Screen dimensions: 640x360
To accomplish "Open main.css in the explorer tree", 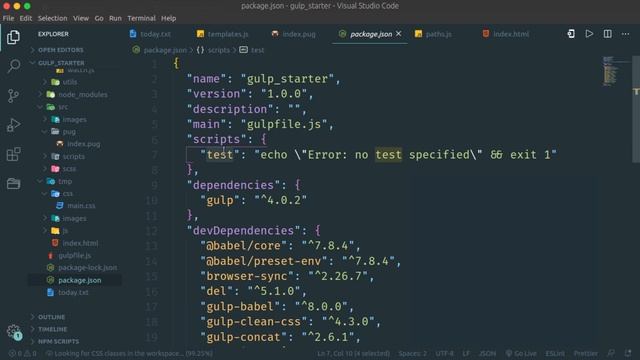I will pos(81,206).
